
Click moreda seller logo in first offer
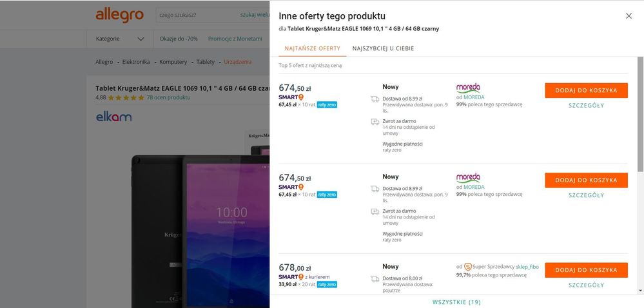coord(468,88)
